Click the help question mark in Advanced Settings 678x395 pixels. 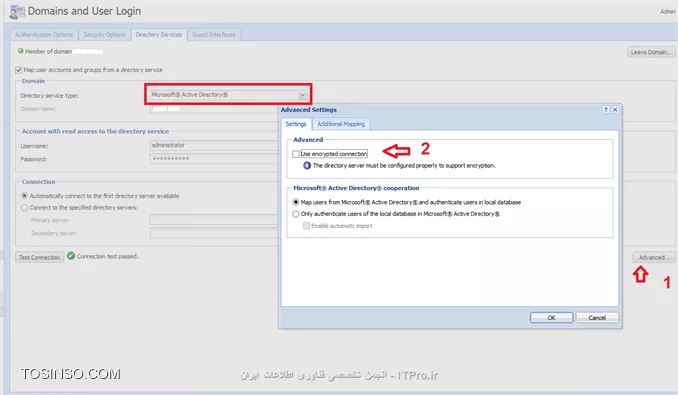point(606,110)
